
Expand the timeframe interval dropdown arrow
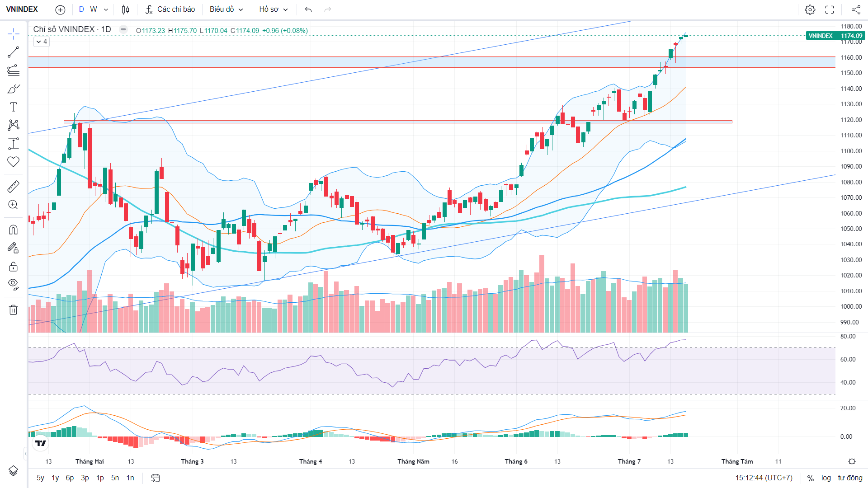coord(106,9)
